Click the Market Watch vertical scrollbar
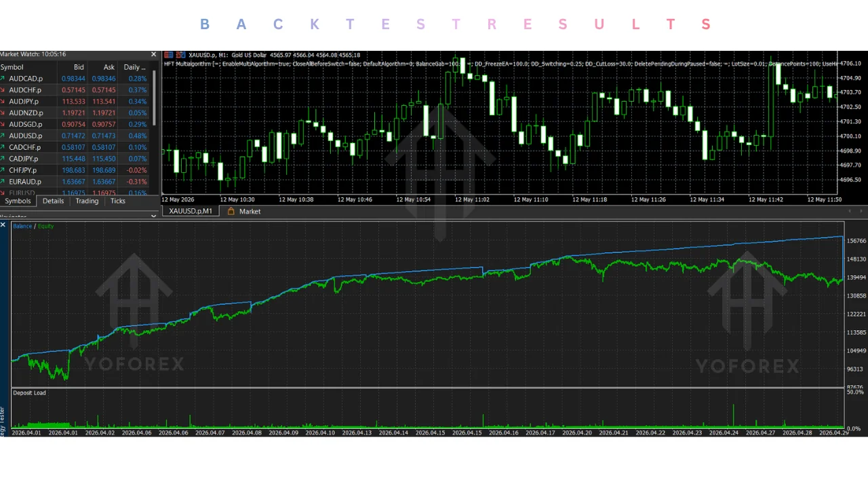 [x=154, y=98]
